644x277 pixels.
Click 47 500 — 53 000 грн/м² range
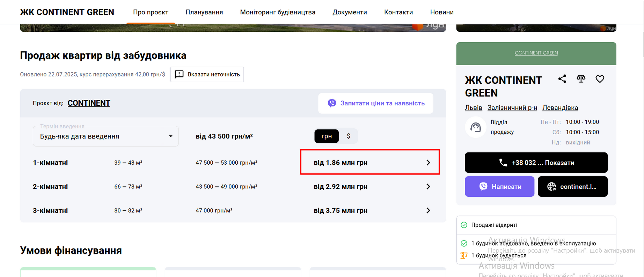tap(226, 163)
